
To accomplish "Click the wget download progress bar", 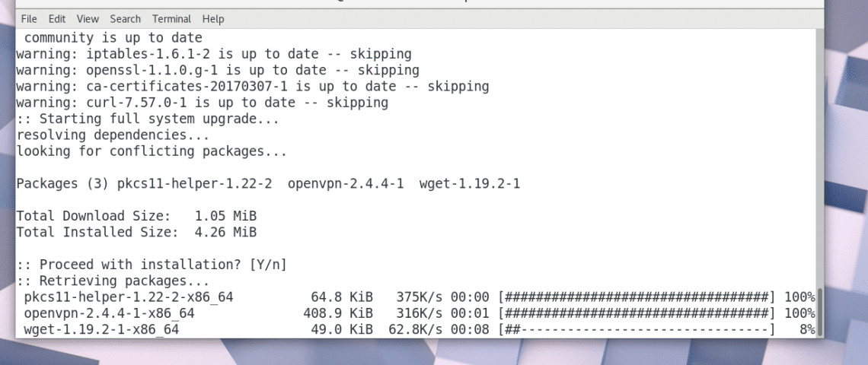I will coord(637,329).
